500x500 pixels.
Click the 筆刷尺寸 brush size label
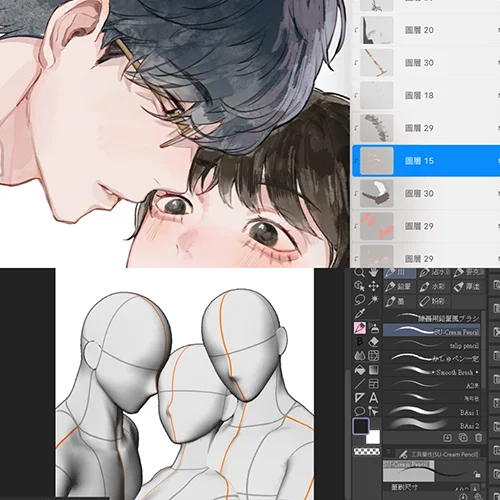(x=404, y=488)
